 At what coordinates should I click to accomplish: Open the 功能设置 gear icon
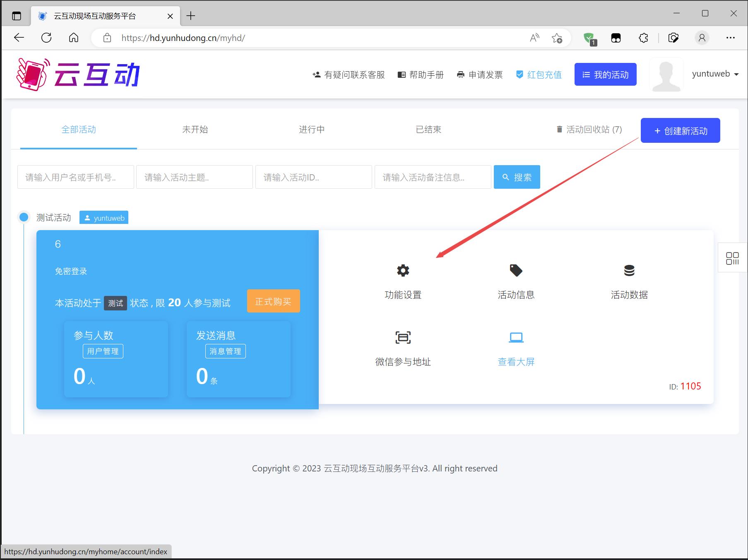[403, 270]
